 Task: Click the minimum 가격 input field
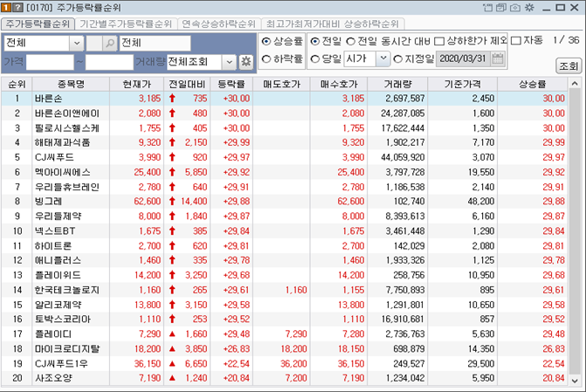point(50,62)
